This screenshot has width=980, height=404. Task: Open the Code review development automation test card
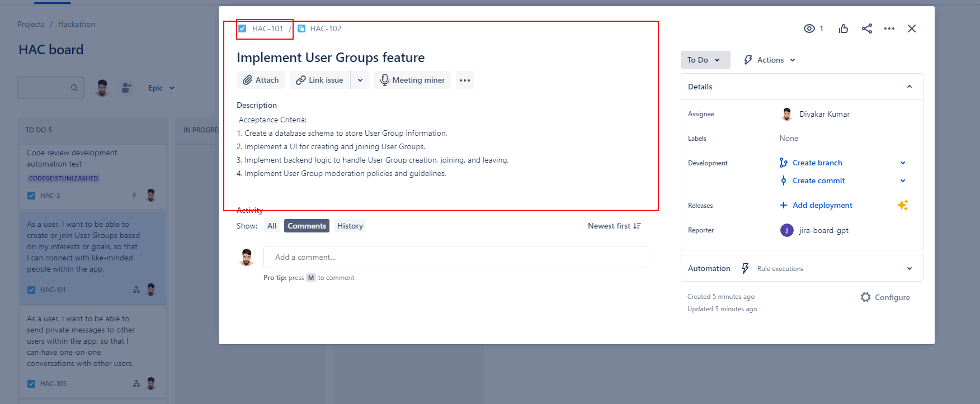pos(93,177)
